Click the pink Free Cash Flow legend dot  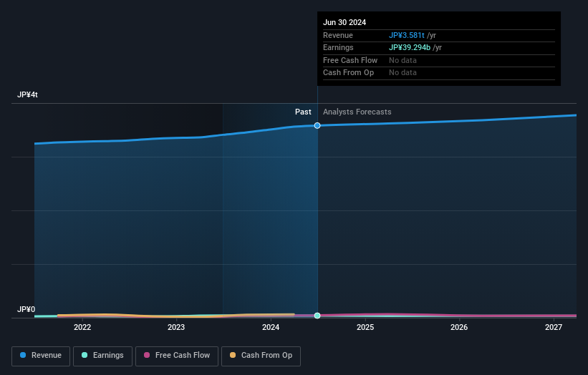pyautogui.click(x=147, y=355)
